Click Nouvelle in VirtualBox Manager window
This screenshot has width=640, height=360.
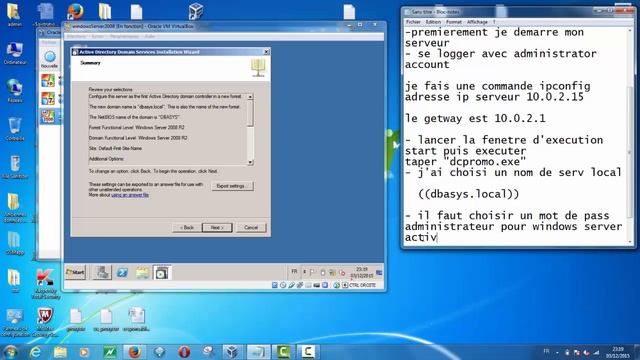click(49, 60)
